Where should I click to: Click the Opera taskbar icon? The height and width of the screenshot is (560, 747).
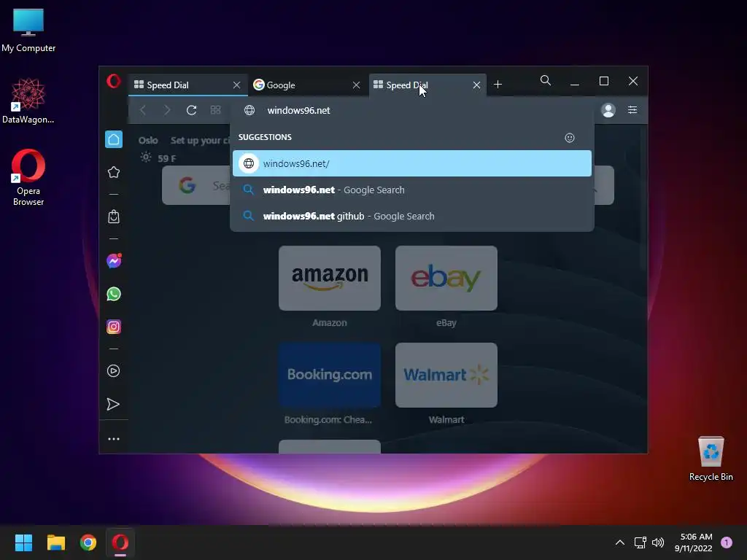click(x=120, y=542)
